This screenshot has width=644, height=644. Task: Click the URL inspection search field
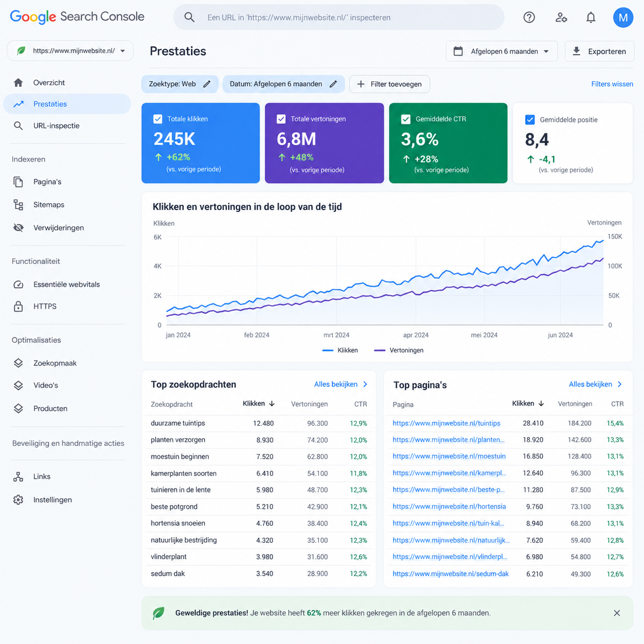[x=339, y=17]
